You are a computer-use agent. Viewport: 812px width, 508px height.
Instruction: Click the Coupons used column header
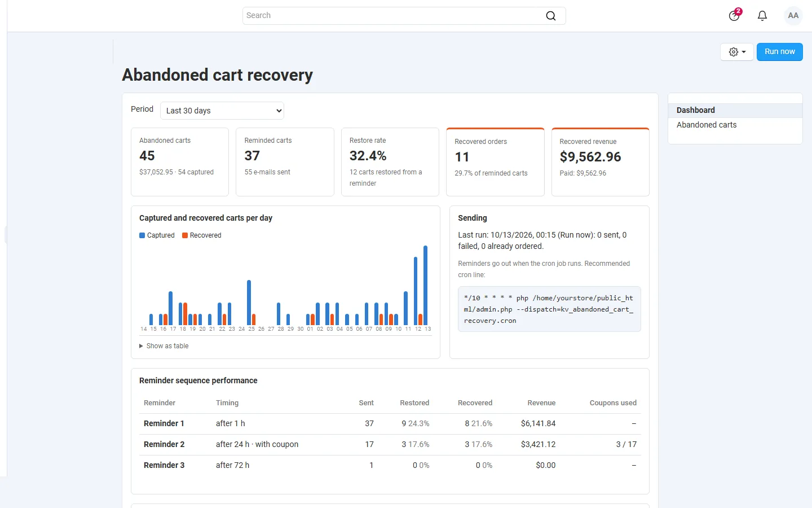613,403
